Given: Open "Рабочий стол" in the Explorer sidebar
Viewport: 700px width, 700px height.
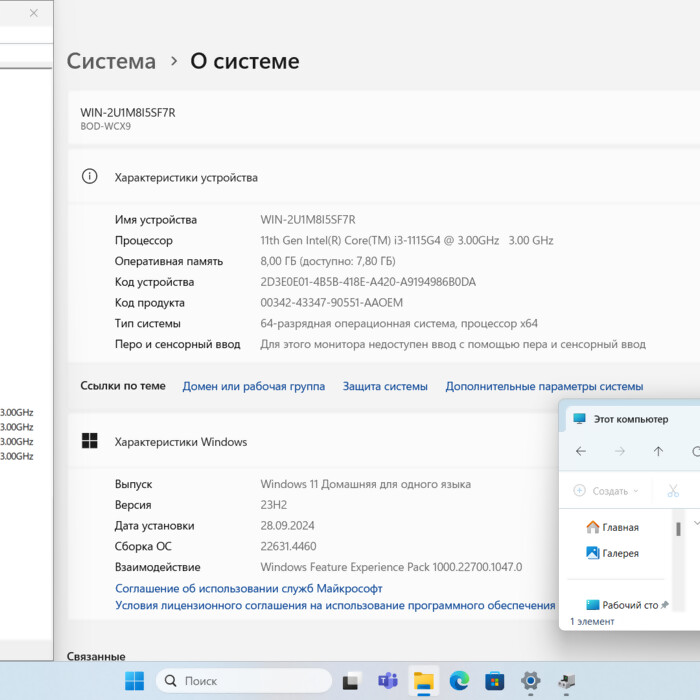Looking at the screenshot, I should (622, 605).
